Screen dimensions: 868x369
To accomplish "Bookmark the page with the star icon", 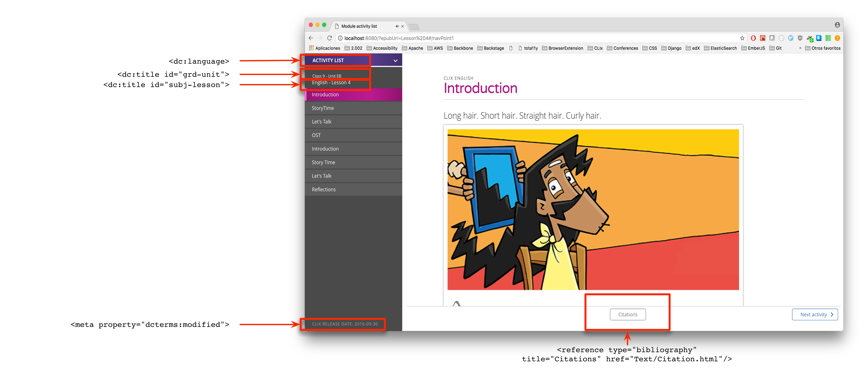I will (742, 38).
